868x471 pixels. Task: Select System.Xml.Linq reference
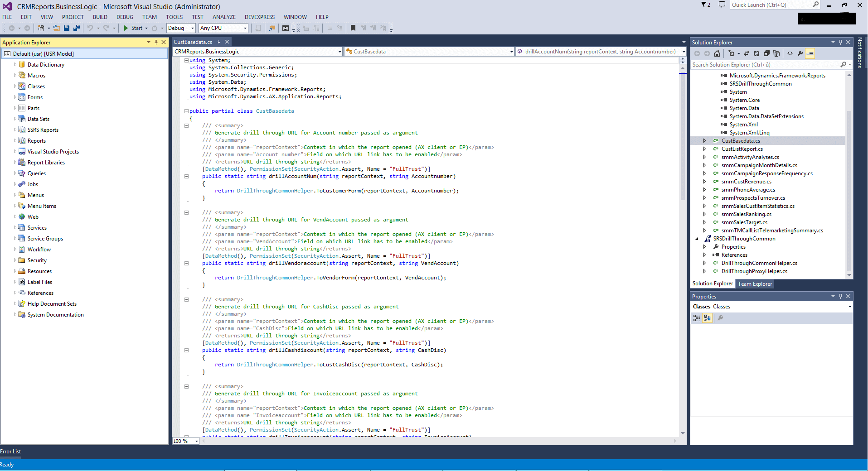point(749,133)
